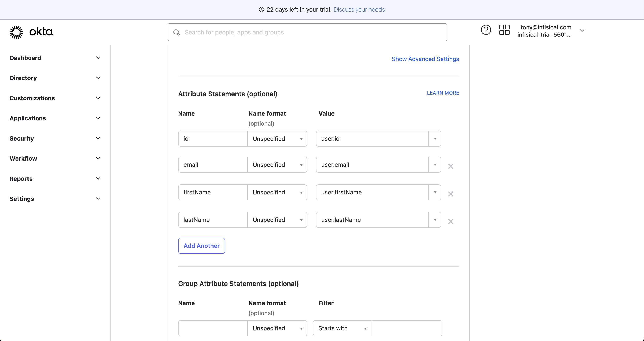The image size is (644, 341).
Task: Open value dropdown arrow for user.lastName
Action: click(435, 220)
